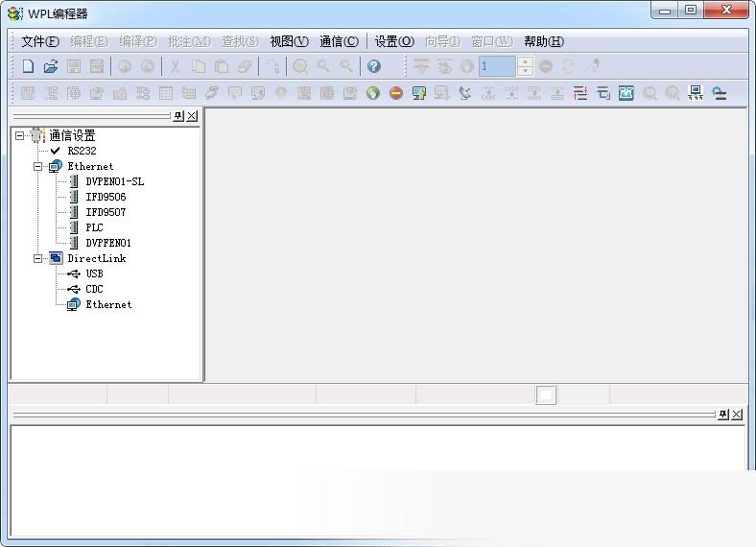This screenshot has height=547, width=756.
Task: Click the red Stop icon
Action: (396, 93)
